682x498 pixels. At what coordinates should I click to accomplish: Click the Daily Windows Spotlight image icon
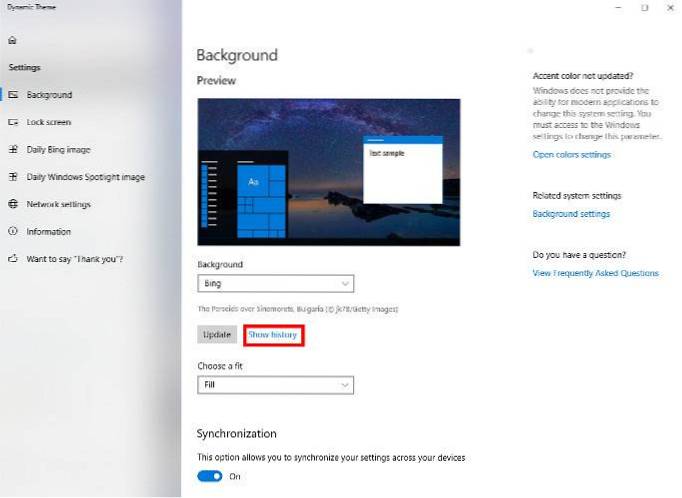(x=13, y=177)
